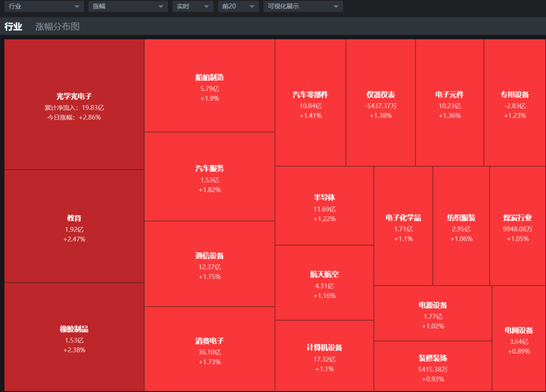Viewport: 546px width, 392px height.
Task: Click the -5437.37万 value under 仪器仪表
Action: [x=381, y=106]
